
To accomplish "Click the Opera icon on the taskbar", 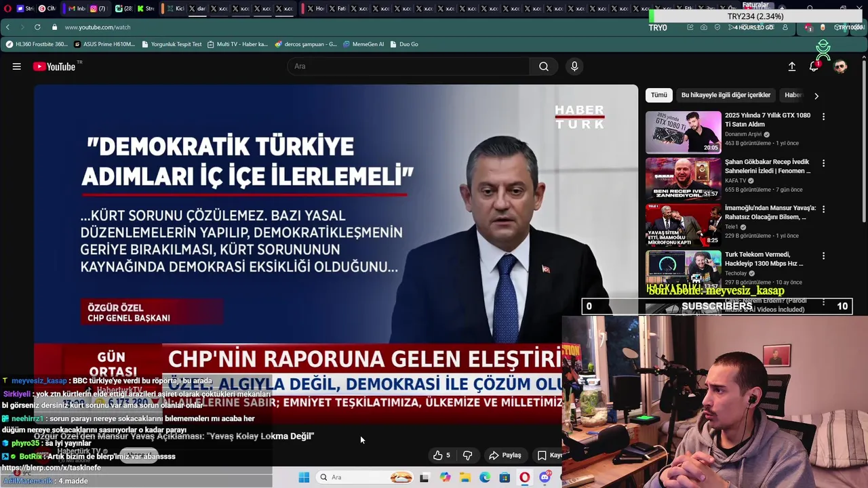I will pos(524,477).
